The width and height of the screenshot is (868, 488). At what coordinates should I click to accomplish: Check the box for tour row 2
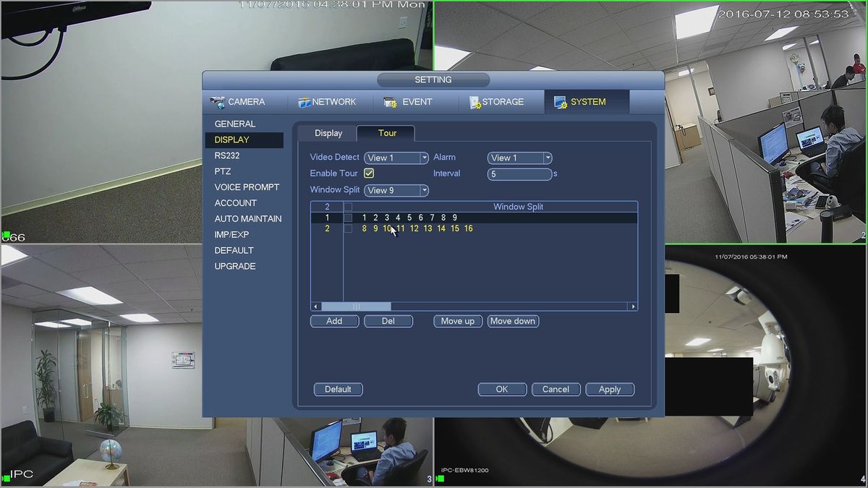click(348, 228)
